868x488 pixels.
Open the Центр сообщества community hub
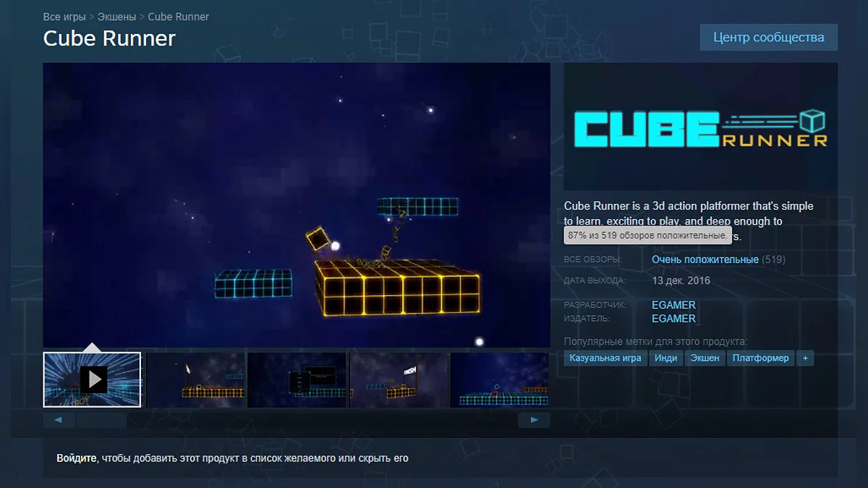(768, 38)
